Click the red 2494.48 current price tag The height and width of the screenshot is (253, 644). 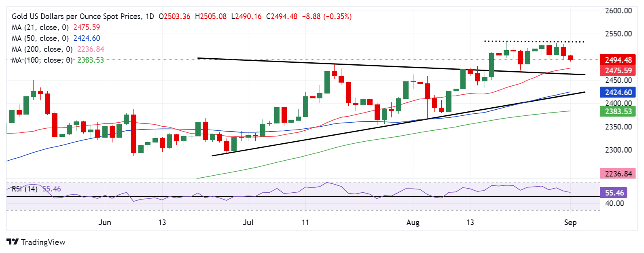[x=618, y=60]
